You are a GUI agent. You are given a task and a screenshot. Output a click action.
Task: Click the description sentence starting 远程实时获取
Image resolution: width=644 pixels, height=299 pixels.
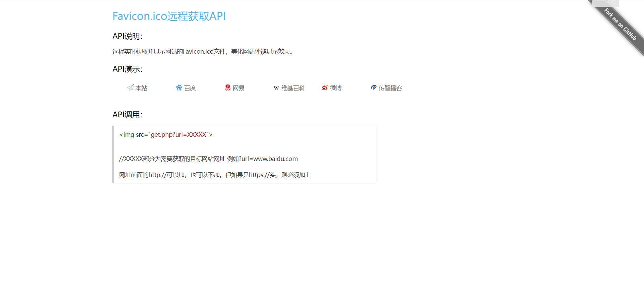pos(204,51)
